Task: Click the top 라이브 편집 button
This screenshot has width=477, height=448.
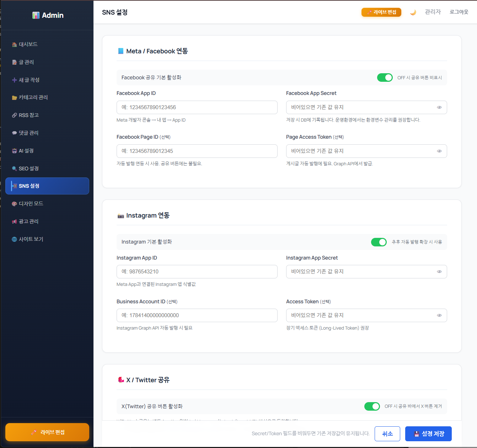Action: point(381,12)
